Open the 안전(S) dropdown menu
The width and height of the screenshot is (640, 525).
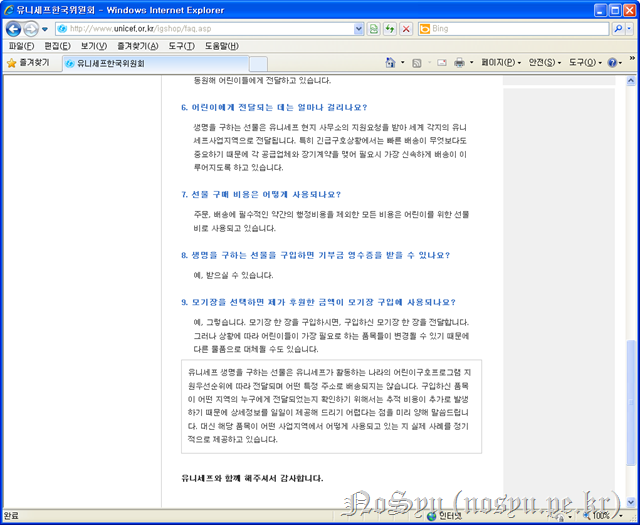pos(546,63)
